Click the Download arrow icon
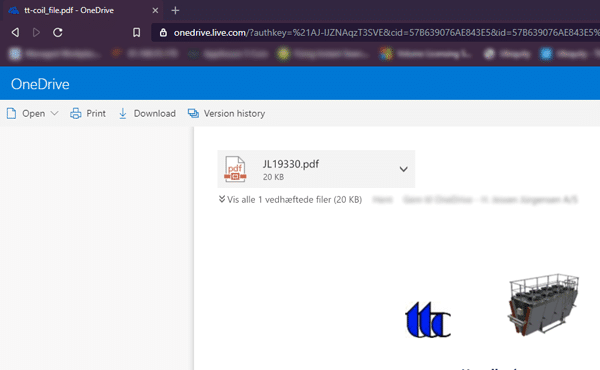 pyautogui.click(x=122, y=113)
